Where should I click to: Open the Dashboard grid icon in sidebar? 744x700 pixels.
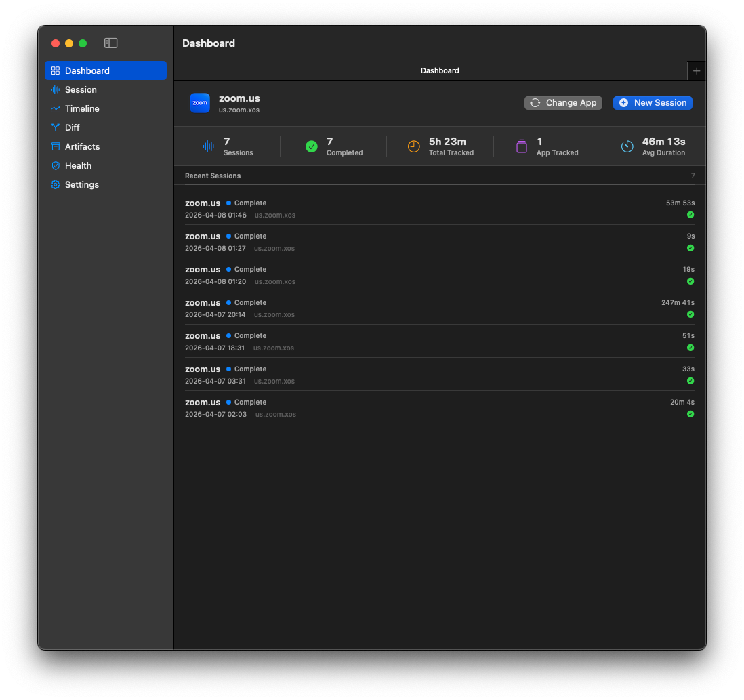(x=56, y=70)
